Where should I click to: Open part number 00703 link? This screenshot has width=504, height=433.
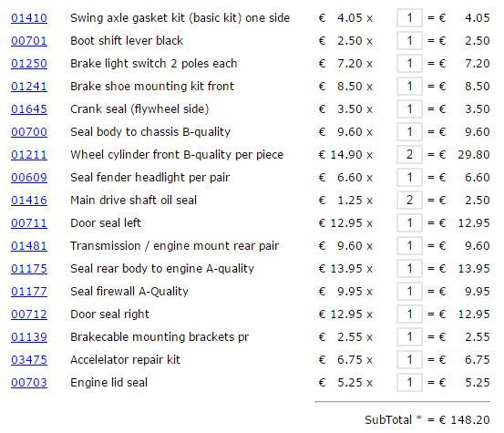(29, 383)
